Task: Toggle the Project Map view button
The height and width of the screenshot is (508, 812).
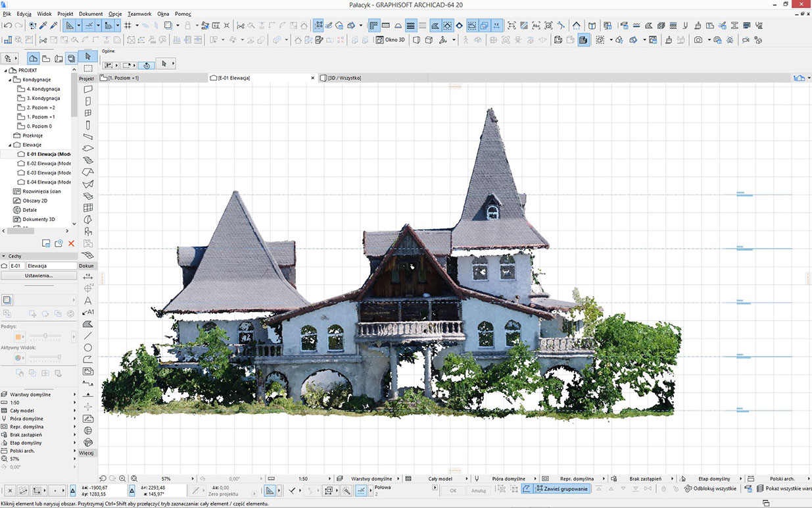Action: point(33,59)
